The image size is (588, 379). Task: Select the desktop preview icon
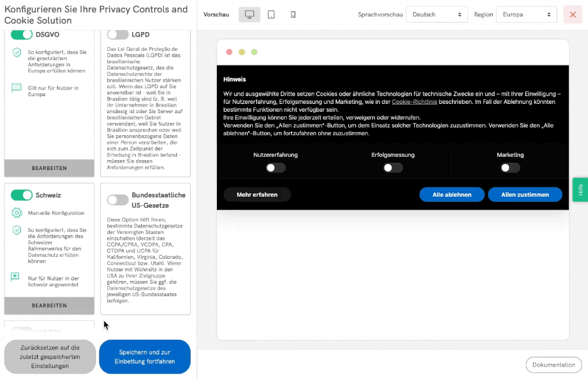pyautogui.click(x=249, y=14)
